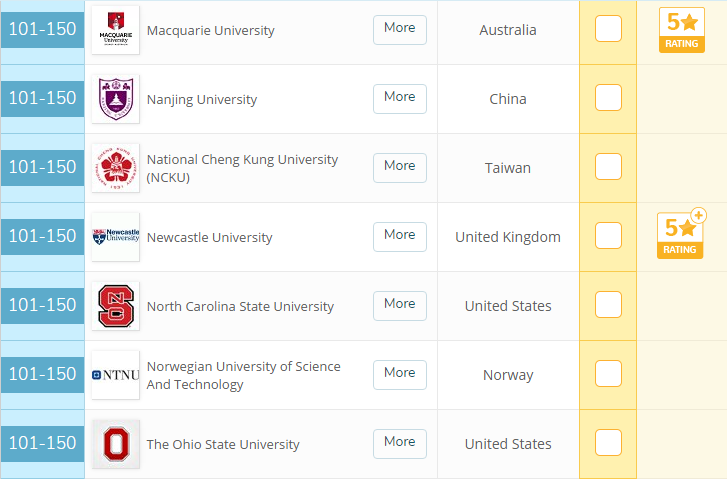This screenshot has width=727, height=479.
Task: Click the NTNU logo
Action: [115, 375]
